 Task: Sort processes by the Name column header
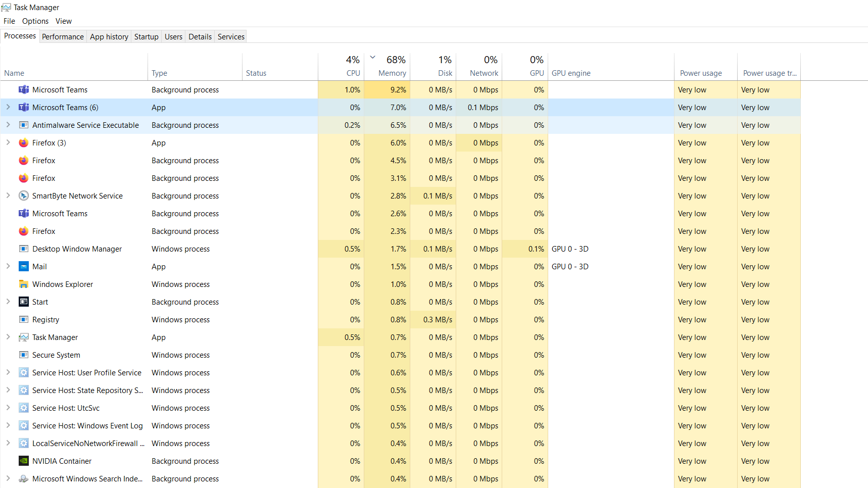tap(74, 67)
